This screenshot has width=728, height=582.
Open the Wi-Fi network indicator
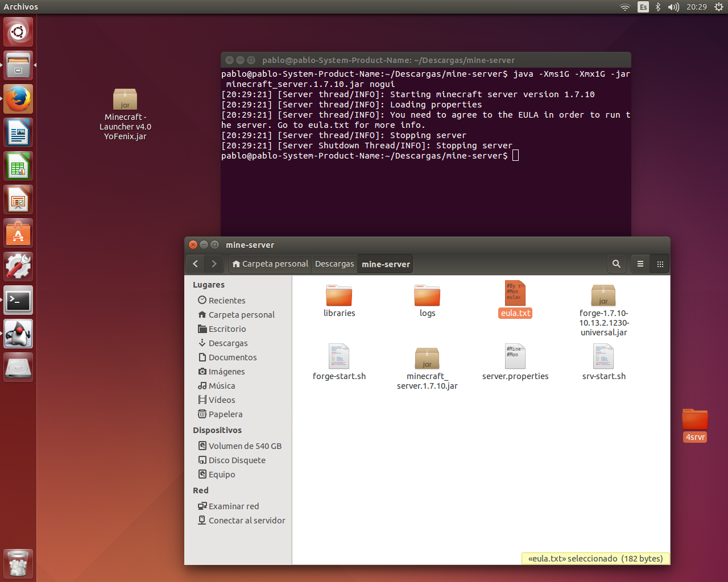pos(625,7)
